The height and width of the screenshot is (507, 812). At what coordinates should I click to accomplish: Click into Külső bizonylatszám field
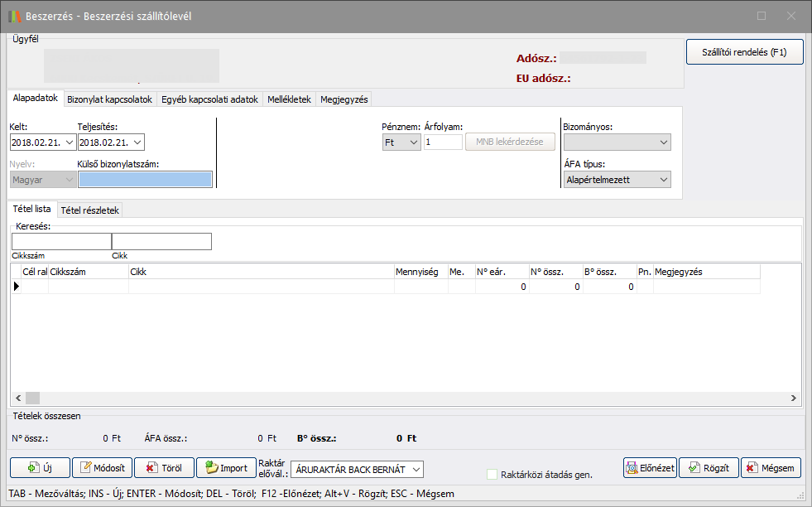pos(145,179)
